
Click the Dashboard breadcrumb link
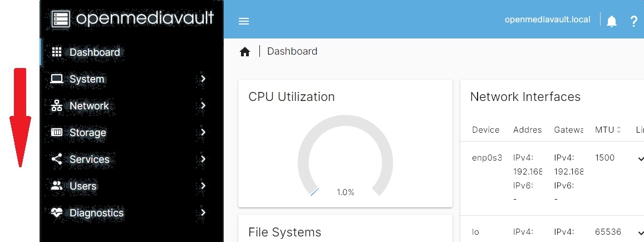tap(292, 51)
